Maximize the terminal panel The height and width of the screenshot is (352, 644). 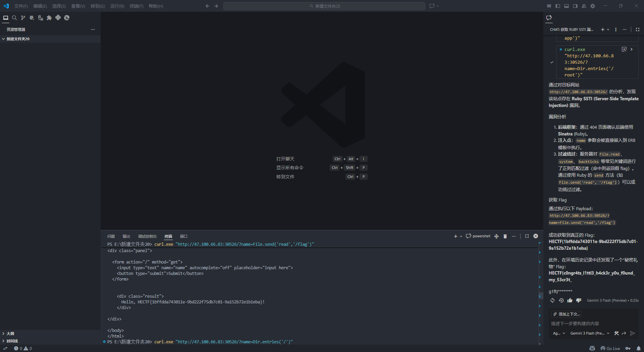527,236
